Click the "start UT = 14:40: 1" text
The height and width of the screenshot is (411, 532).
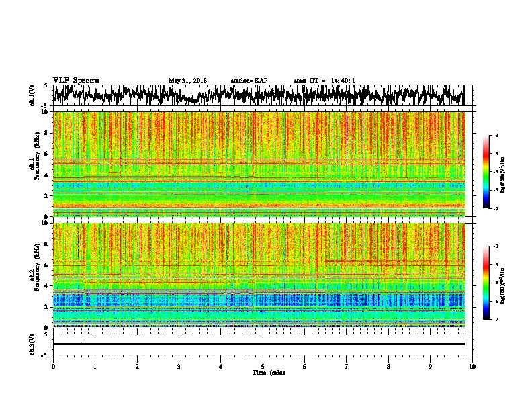324,81
